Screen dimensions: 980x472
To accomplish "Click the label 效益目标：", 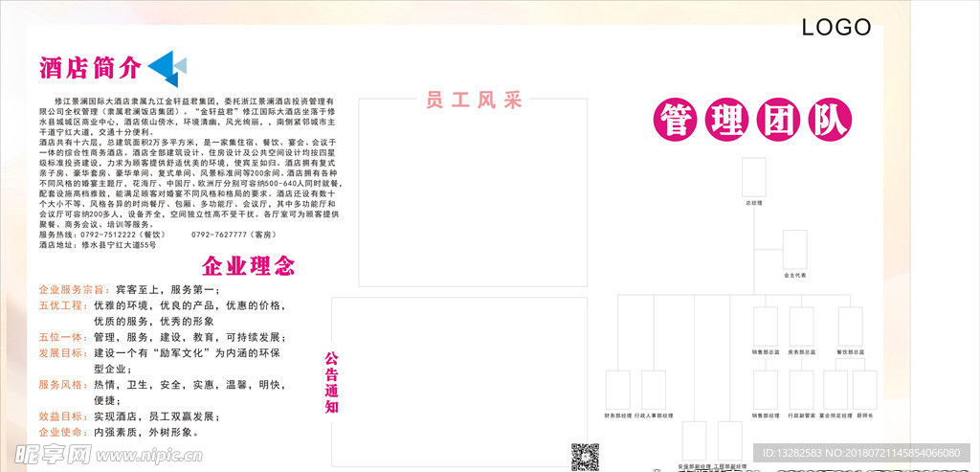I will pos(65,416).
